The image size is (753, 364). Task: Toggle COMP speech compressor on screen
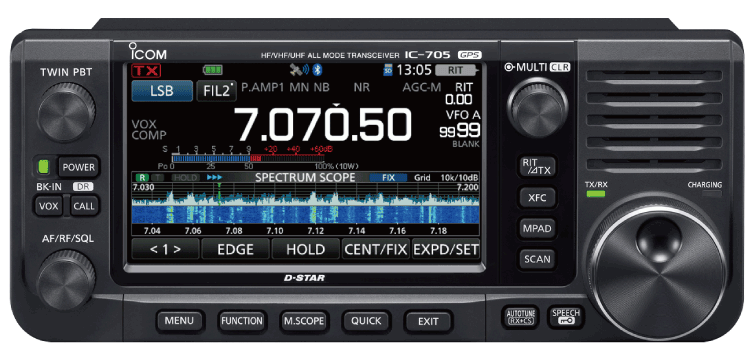(149, 135)
